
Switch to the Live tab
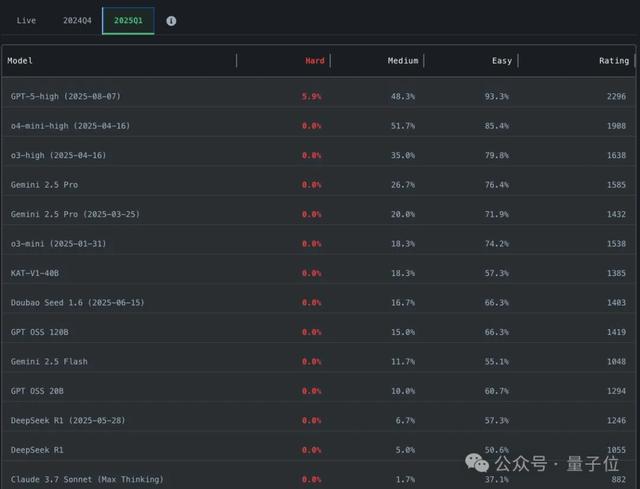(26, 20)
